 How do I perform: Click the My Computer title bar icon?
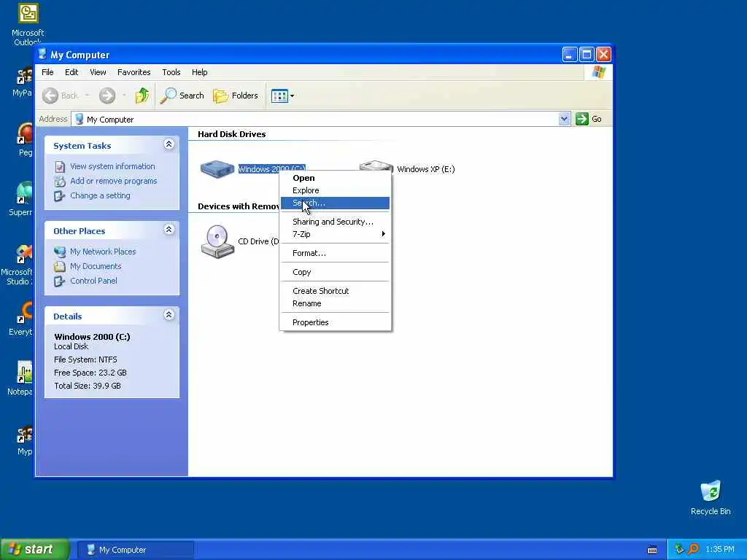[x=43, y=54]
